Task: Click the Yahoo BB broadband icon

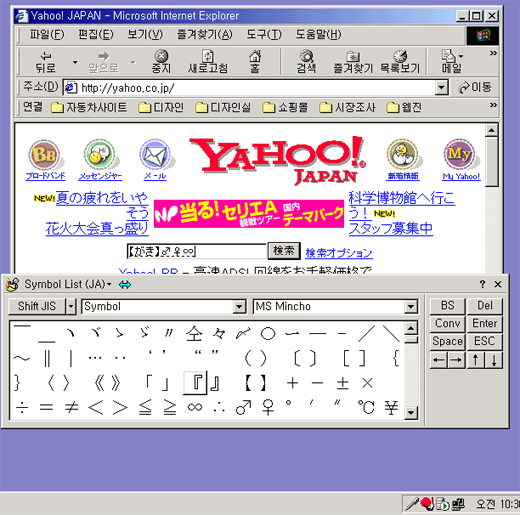Action: [x=44, y=155]
